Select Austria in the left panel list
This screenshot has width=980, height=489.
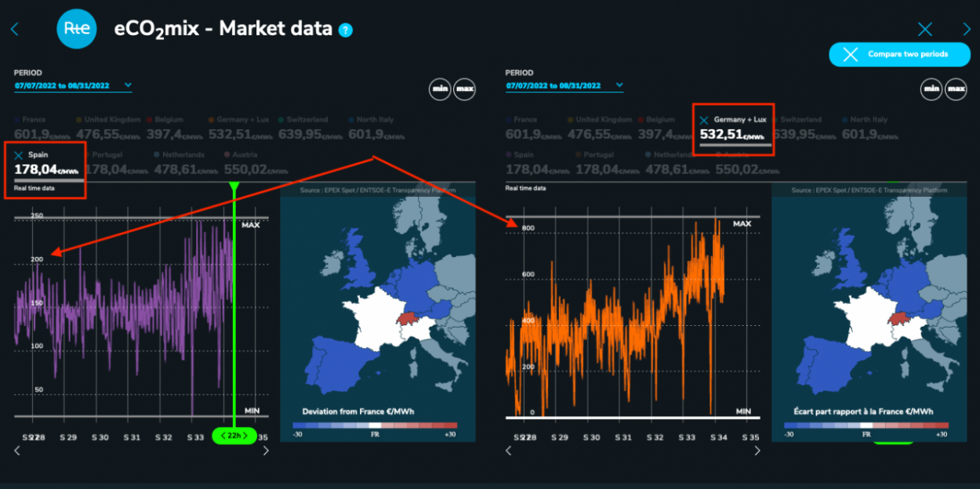pos(244,155)
